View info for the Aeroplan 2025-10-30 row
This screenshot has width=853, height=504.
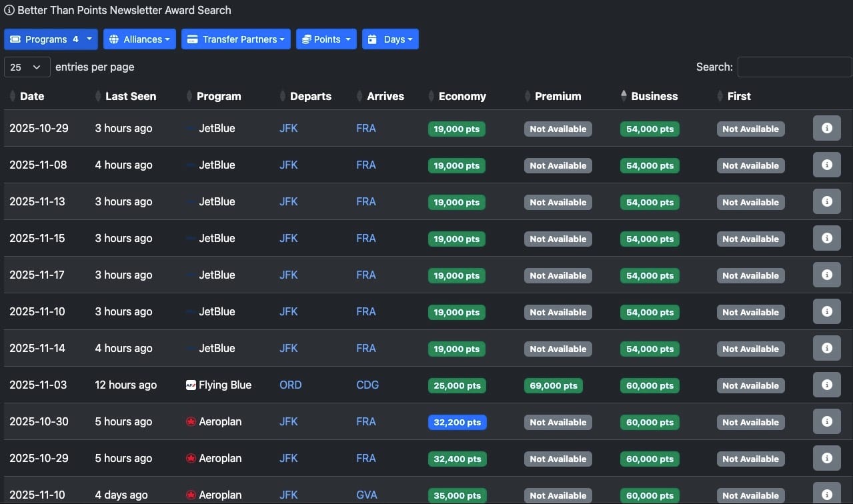coord(826,421)
